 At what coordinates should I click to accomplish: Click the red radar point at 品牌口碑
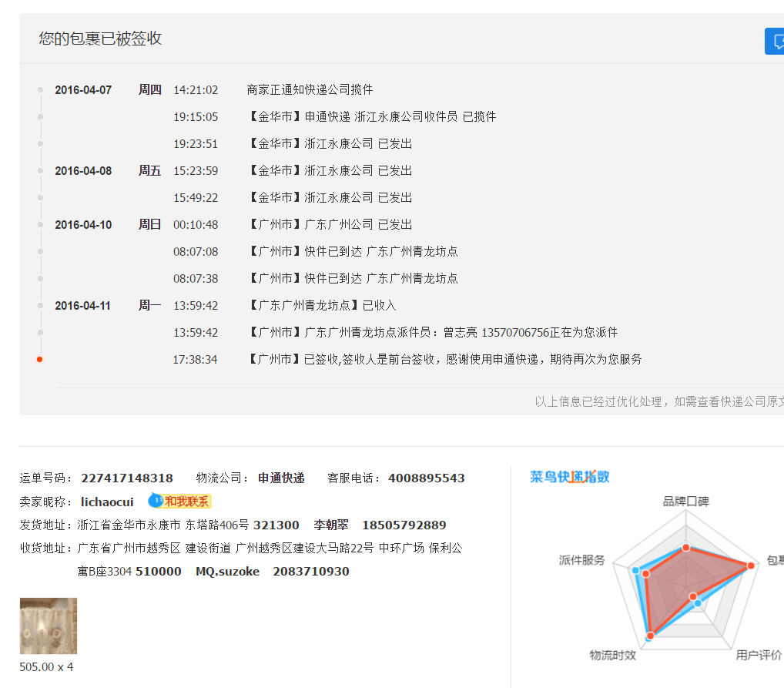(x=686, y=548)
